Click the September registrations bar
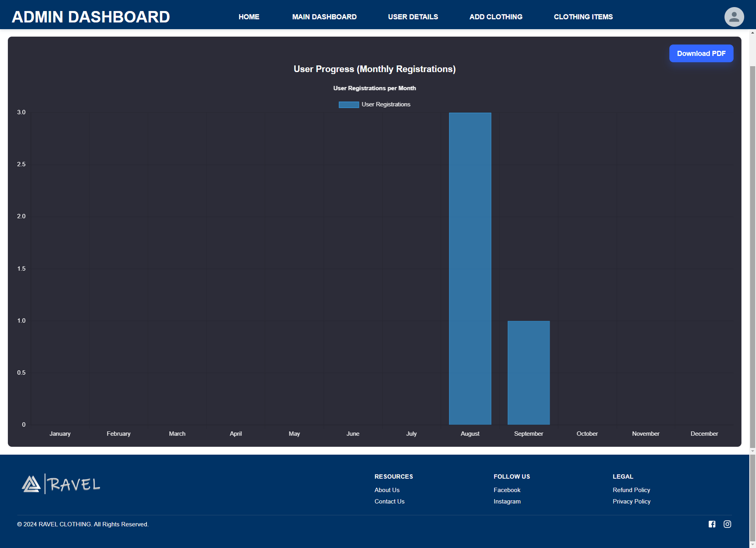The width and height of the screenshot is (756, 548). pos(528,372)
